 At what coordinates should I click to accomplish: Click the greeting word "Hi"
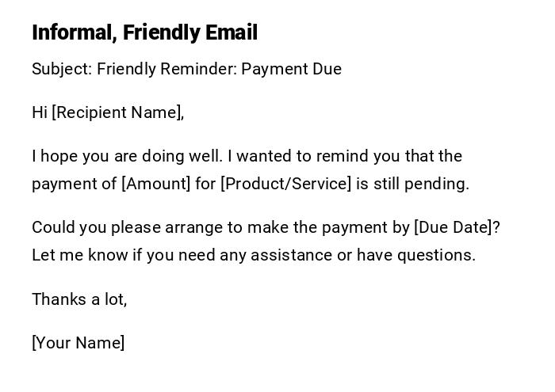40,112
